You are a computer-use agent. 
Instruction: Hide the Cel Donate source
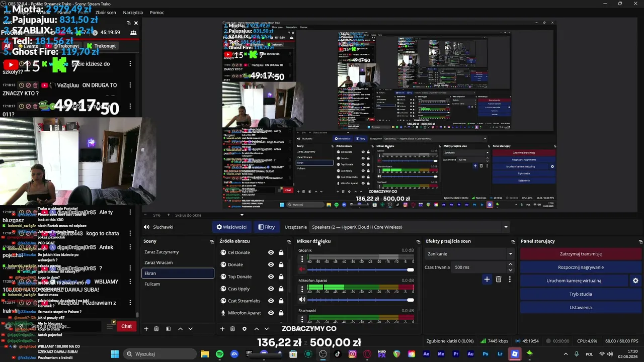[271, 252]
